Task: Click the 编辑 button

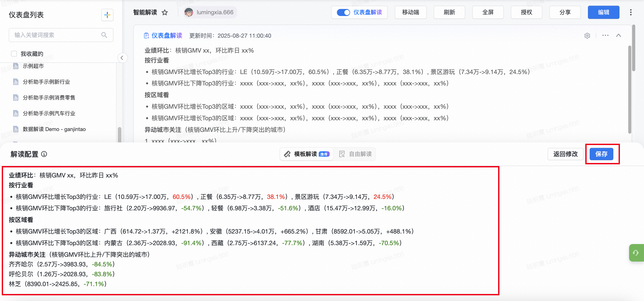Action: (x=603, y=12)
